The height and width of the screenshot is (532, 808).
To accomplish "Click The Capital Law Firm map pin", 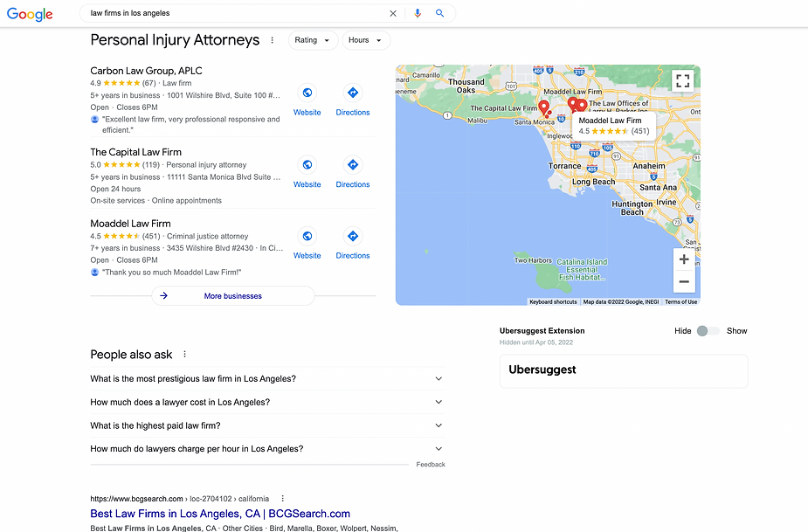I will click(x=543, y=107).
